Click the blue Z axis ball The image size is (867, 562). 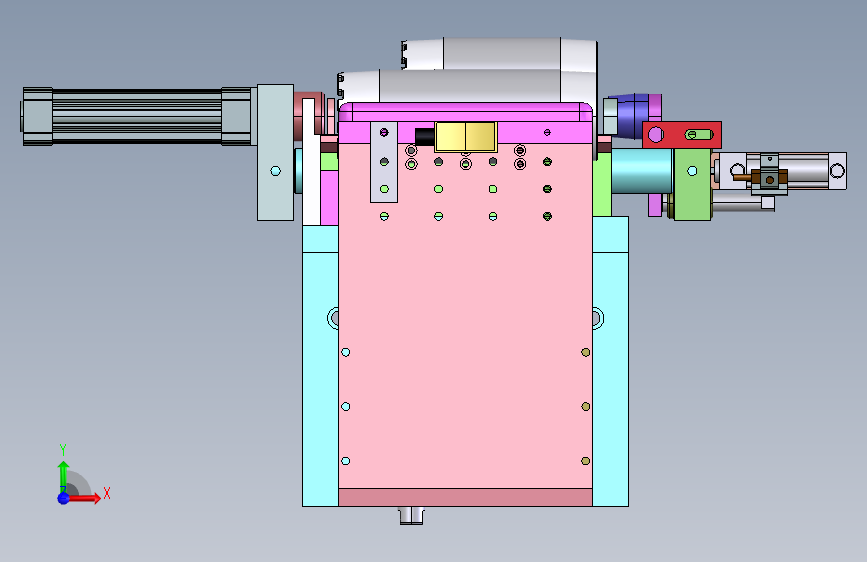64,498
